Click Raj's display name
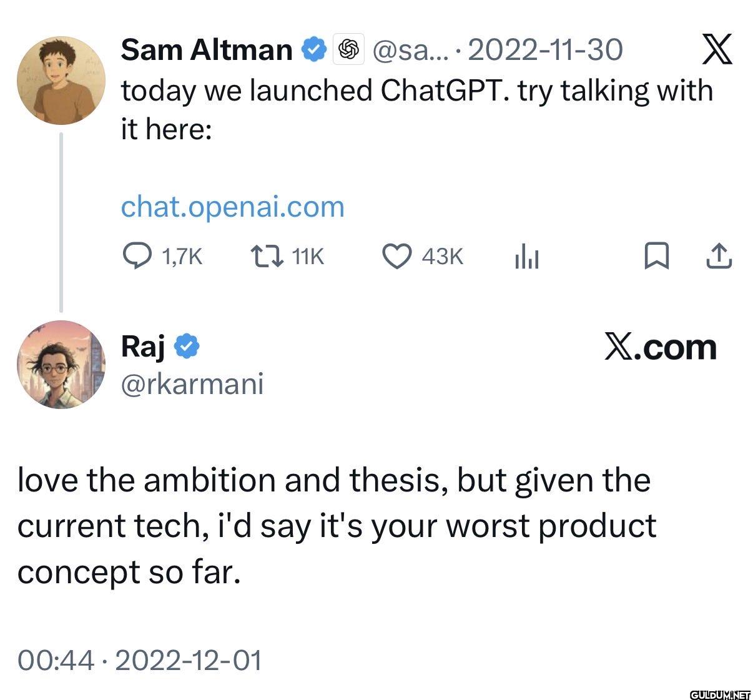Image resolution: width=753 pixels, height=700 pixels. (x=144, y=347)
